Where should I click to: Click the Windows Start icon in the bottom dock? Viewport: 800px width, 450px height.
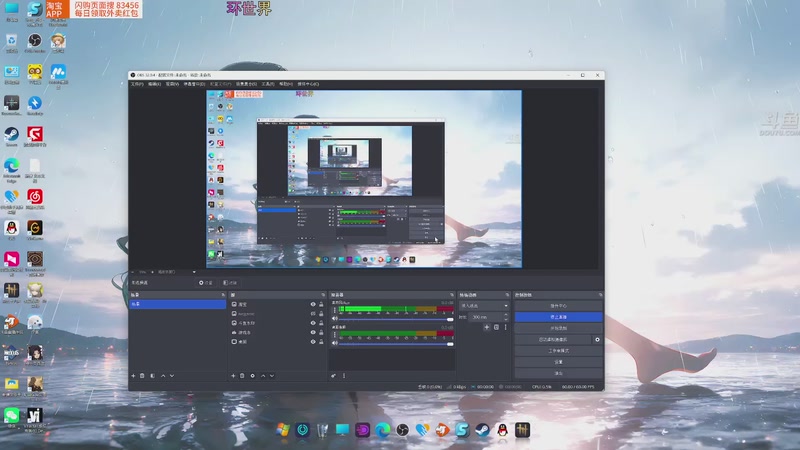pyautogui.click(x=283, y=430)
